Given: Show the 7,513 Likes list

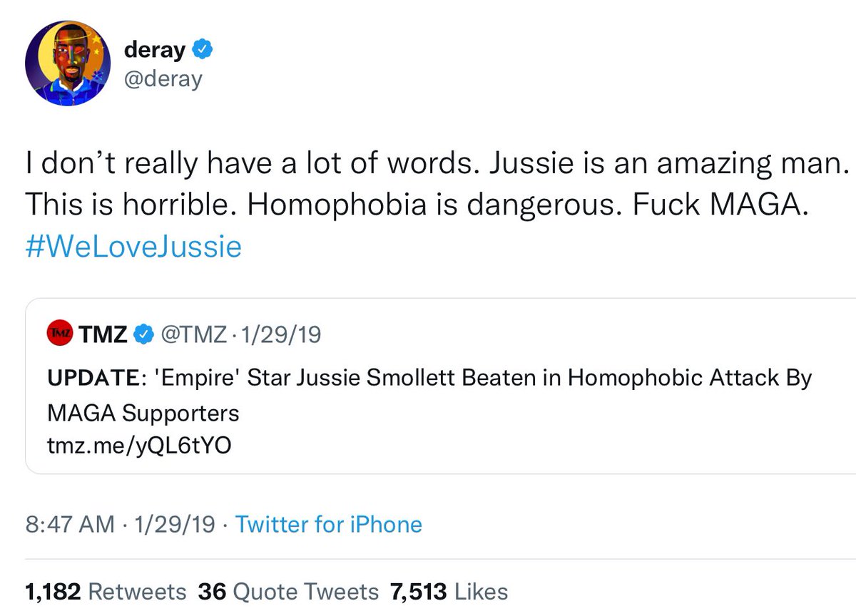Looking at the screenshot, I should point(449,591).
